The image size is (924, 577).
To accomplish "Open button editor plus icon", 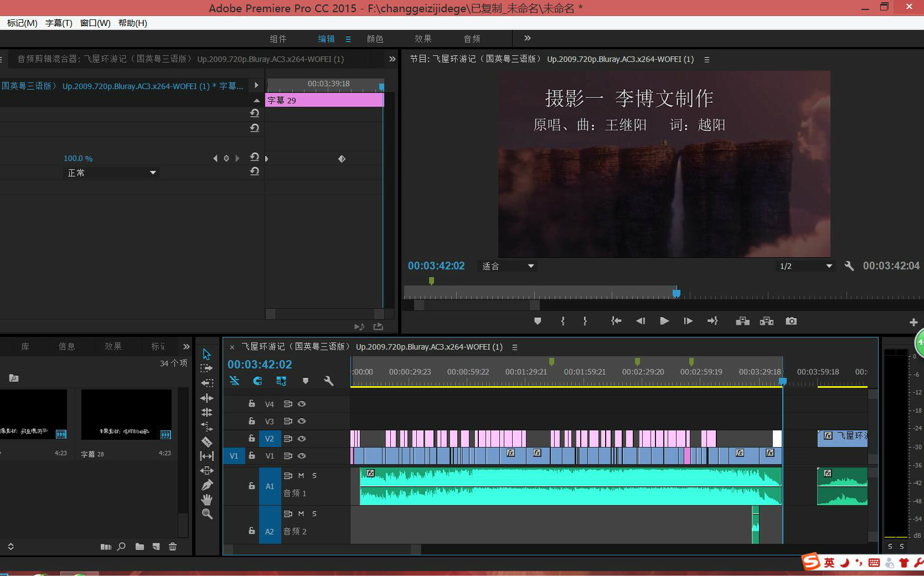I will click(913, 322).
